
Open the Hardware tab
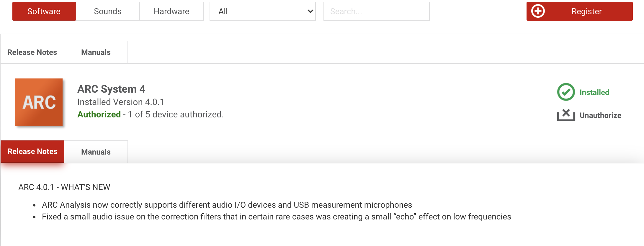(171, 11)
